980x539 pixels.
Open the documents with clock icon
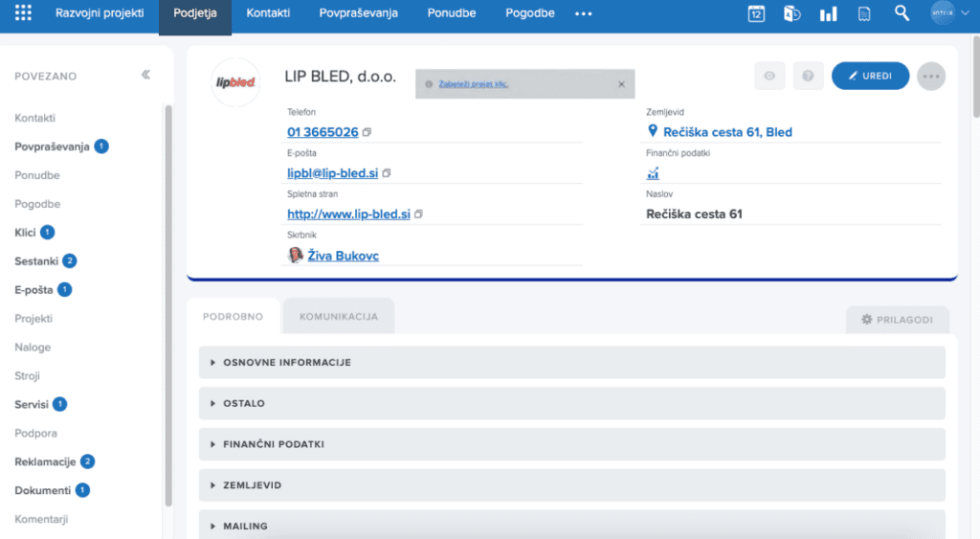[791, 13]
